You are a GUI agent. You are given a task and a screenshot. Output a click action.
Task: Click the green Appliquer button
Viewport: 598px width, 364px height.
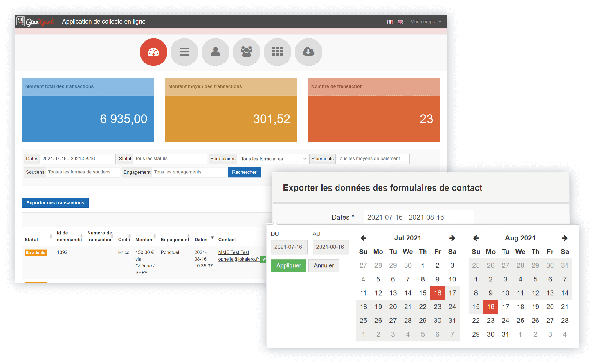[289, 266]
